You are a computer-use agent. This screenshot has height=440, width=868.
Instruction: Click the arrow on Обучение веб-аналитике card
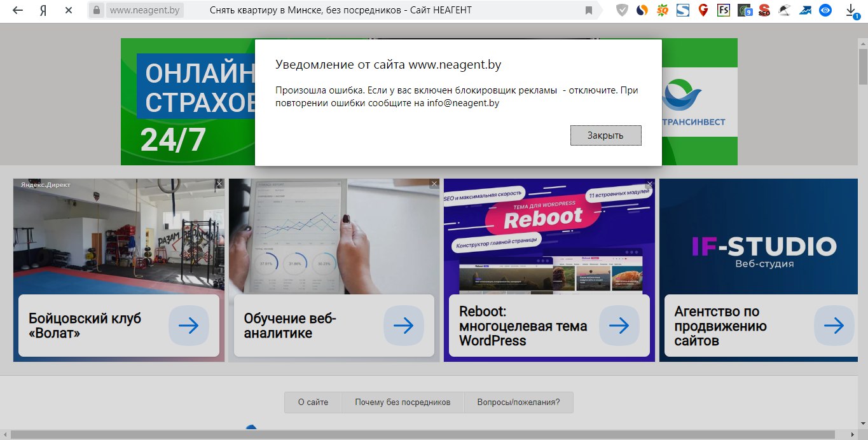click(x=404, y=326)
